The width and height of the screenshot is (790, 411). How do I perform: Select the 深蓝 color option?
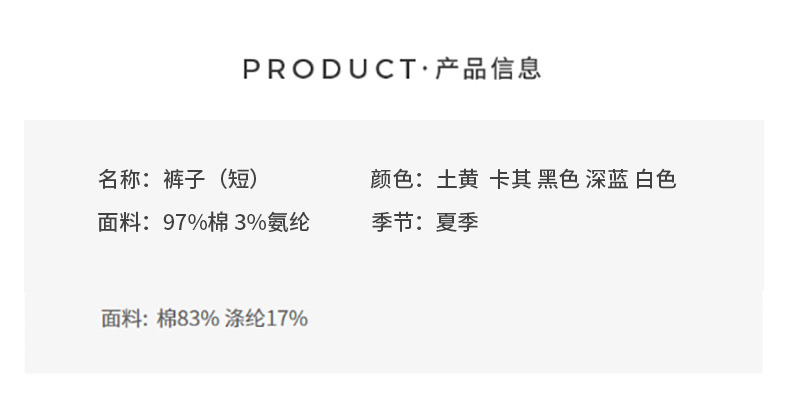(607, 180)
